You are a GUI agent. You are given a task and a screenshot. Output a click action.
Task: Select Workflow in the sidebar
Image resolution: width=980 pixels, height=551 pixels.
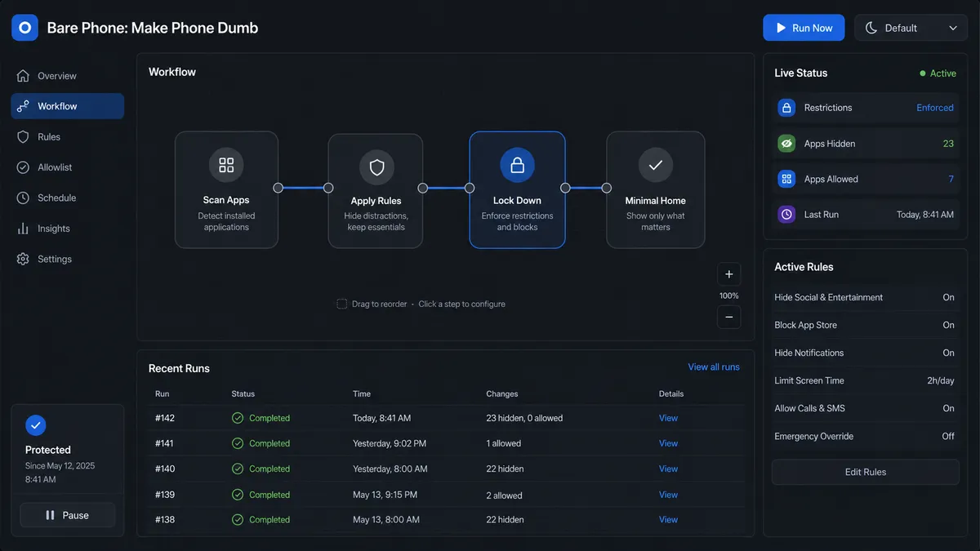tap(68, 106)
